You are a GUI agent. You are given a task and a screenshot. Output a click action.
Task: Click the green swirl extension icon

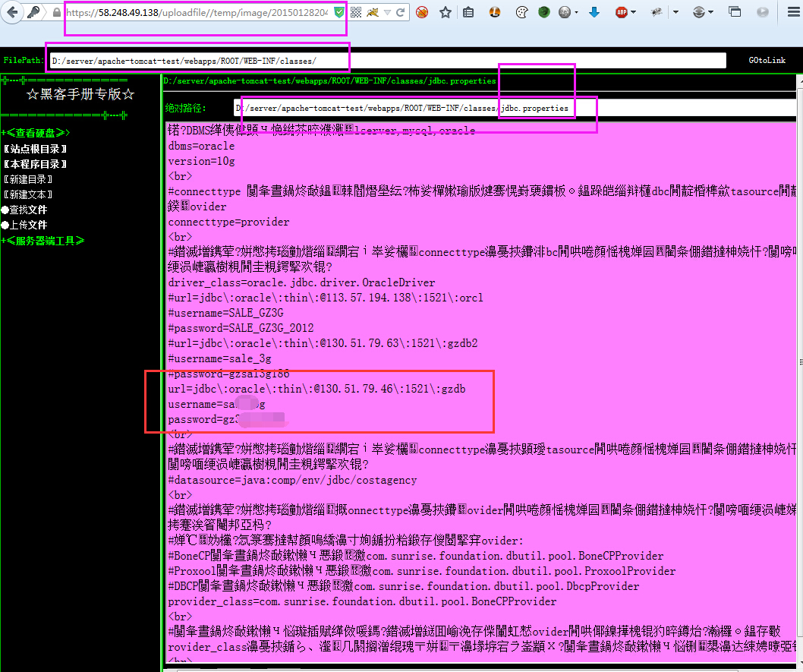click(544, 12)
